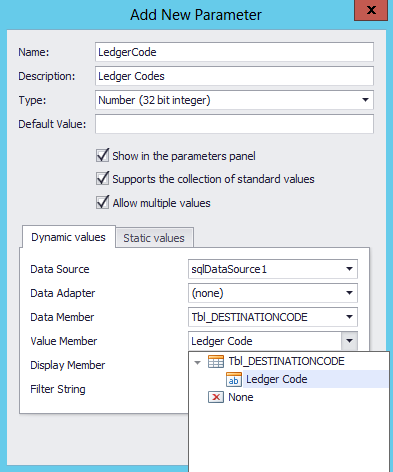This screenshot has height=472, width=393.
Task: Disable Allow multiple values checkbox
Action: (x=102, y=203)
